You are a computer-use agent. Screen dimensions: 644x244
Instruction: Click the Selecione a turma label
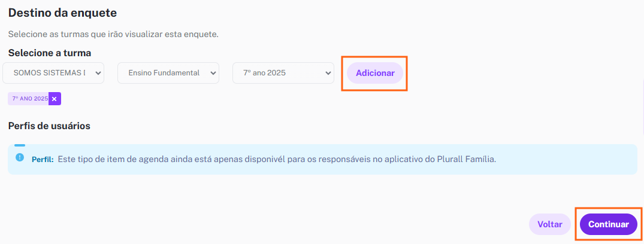point(50,53)
